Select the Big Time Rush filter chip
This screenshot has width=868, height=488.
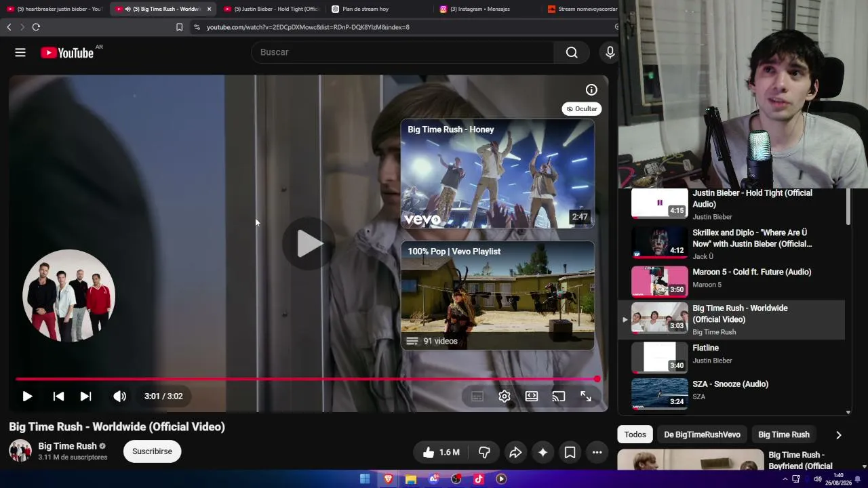[784, 434]
